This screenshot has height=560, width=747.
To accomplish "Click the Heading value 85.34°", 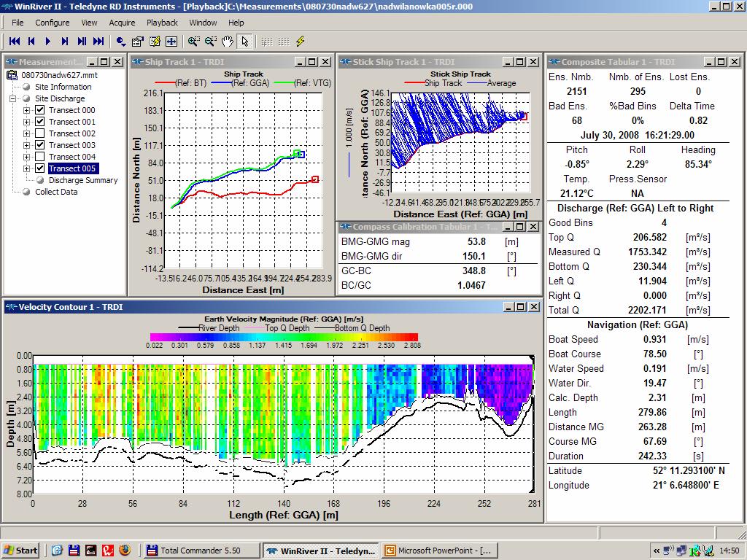I will [x=698, y=164].
